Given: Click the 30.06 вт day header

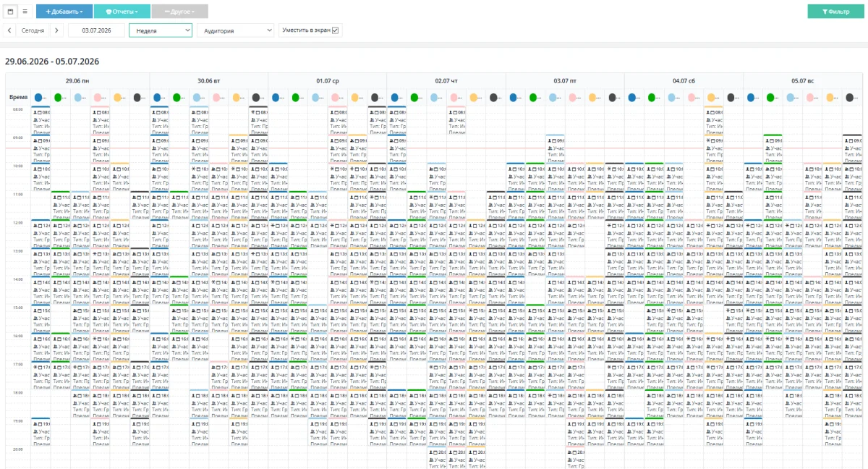Looking at the screenshot, I should (208, 81).
